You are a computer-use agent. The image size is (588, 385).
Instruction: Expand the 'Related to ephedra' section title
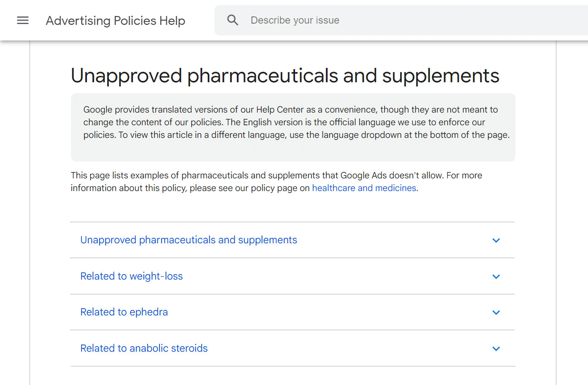[124, 312]
